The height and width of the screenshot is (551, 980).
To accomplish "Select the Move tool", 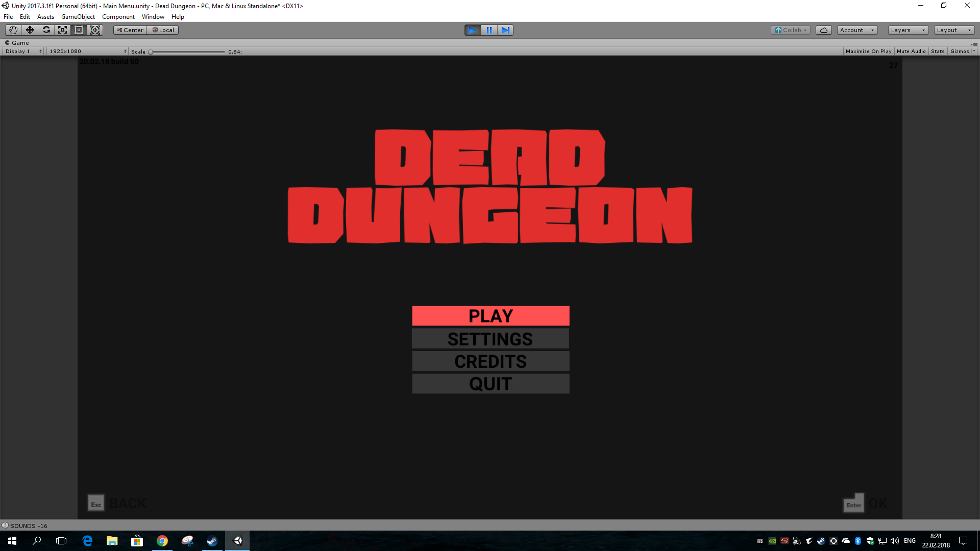I will coord(30,30).
